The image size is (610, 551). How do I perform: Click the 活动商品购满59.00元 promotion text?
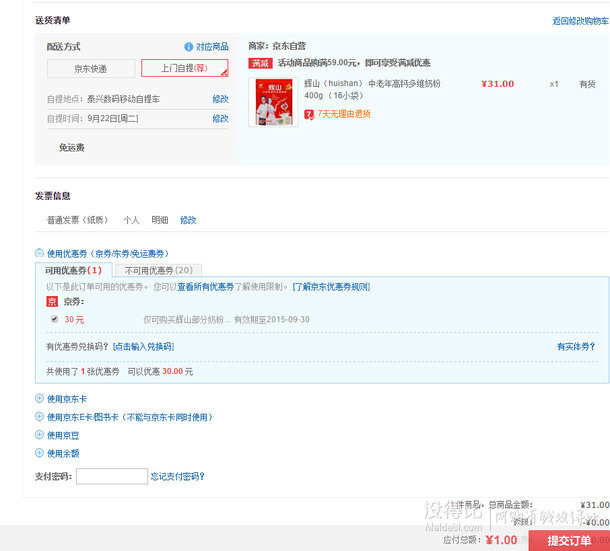point(354,63)
